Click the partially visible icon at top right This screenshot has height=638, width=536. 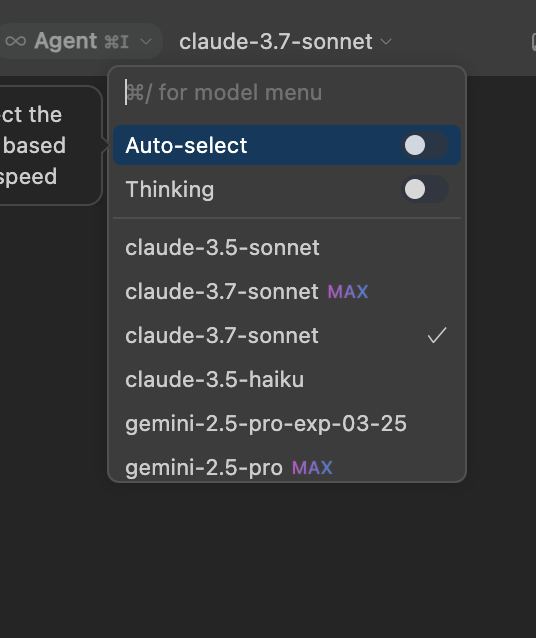coord(534,42)
